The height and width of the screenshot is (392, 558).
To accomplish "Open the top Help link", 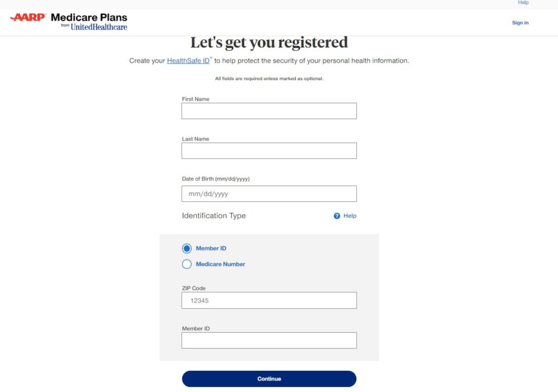I will [523, 3].
